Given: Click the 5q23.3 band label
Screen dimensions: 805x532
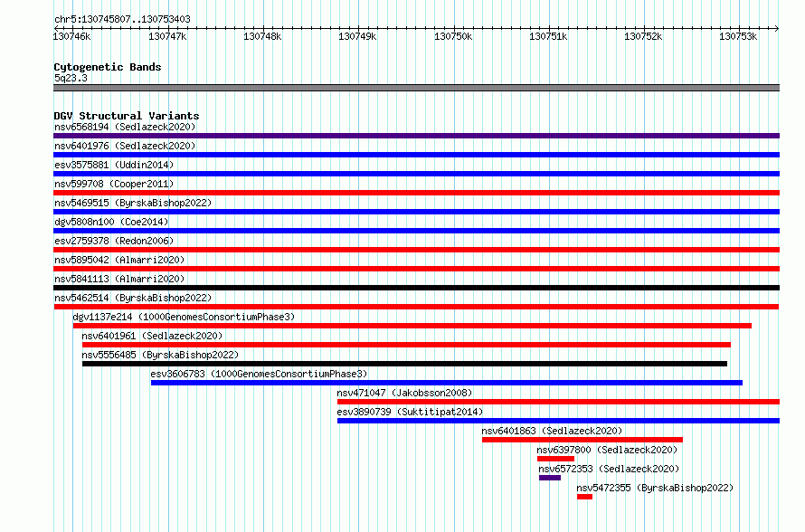Looking at the screenshot, I should (x=71, y=78).
